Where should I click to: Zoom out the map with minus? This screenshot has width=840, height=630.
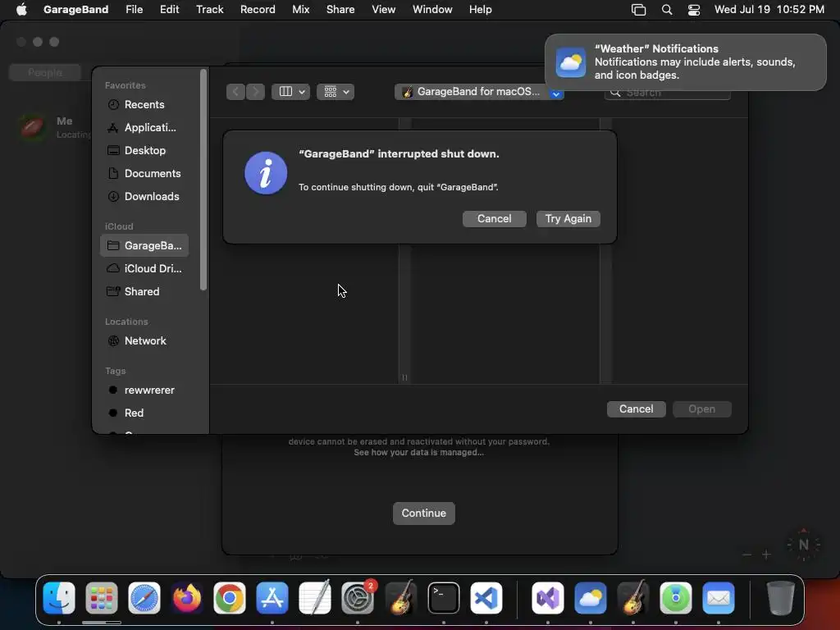[x=746, y=555]
